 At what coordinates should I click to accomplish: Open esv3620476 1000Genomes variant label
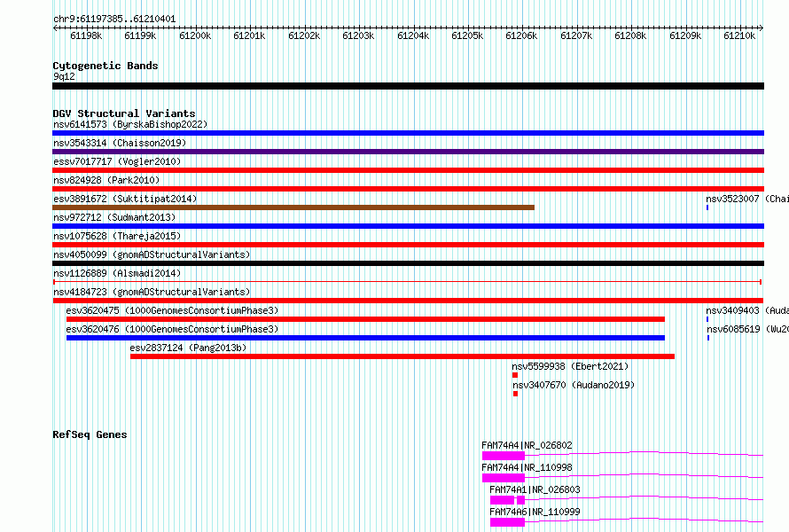point(172,329)
